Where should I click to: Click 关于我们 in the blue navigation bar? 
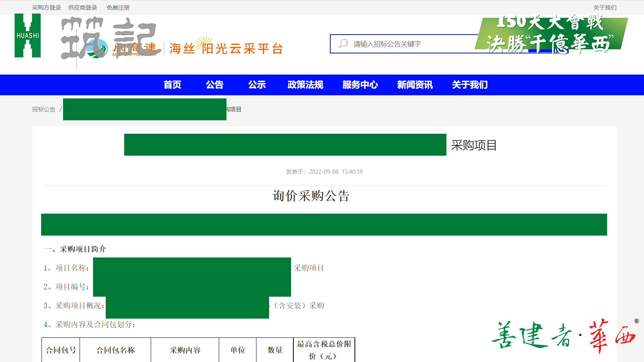470,85
